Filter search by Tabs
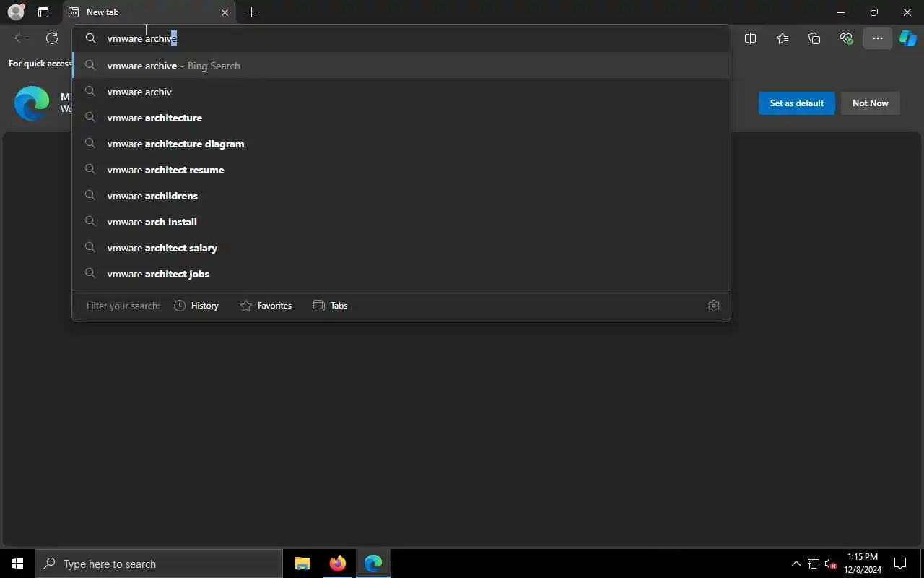This screenshot has width=924, height=578. 330,306
